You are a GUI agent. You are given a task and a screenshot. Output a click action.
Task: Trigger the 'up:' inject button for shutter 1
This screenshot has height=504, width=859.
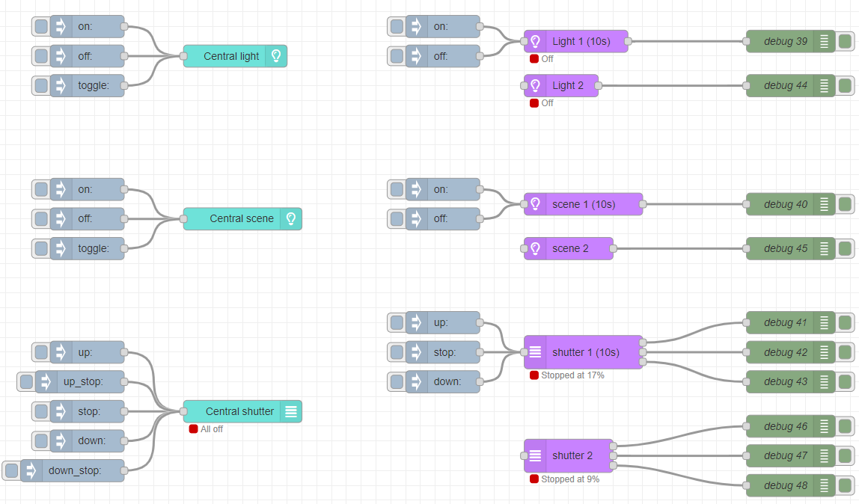point(397,323)
